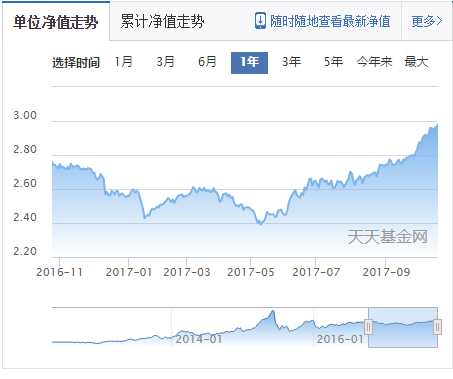Click the 3.00 y-axis value
Viewport: 453px width, 379px height.
click(x=25, y=115)
